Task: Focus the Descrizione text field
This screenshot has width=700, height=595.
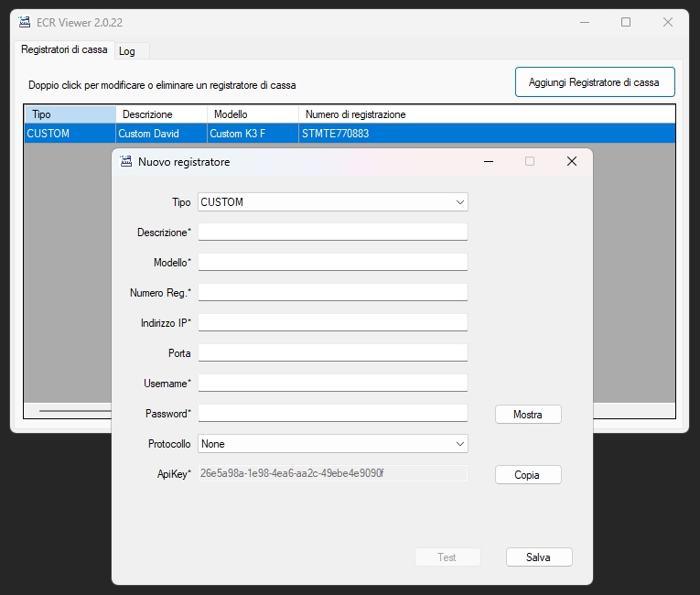Action: [332, 233]
